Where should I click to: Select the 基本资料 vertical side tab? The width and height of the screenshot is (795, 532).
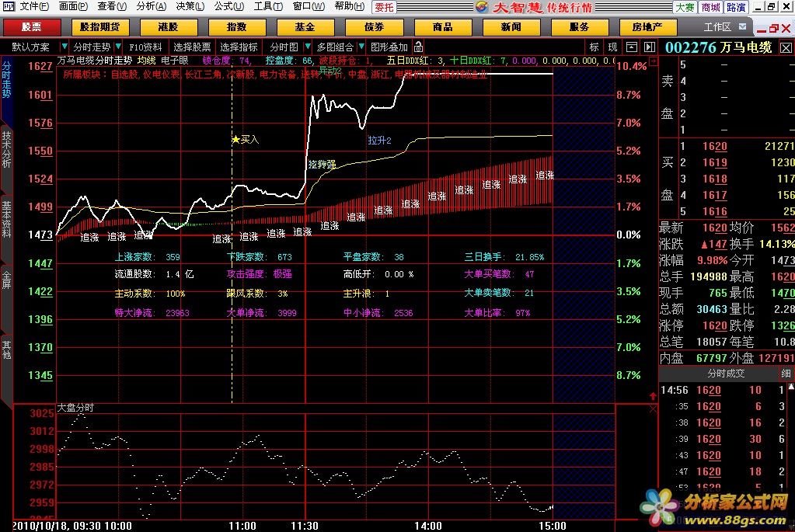(x=6, y=219)
